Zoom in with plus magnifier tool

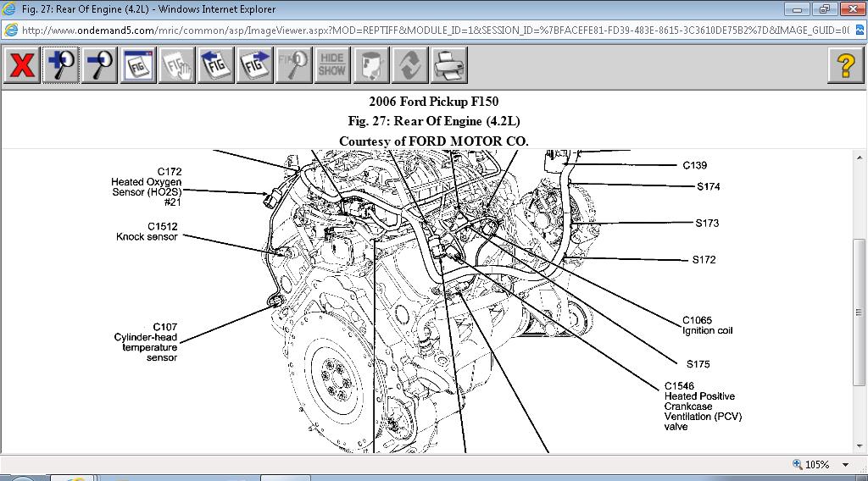point(61,65)
